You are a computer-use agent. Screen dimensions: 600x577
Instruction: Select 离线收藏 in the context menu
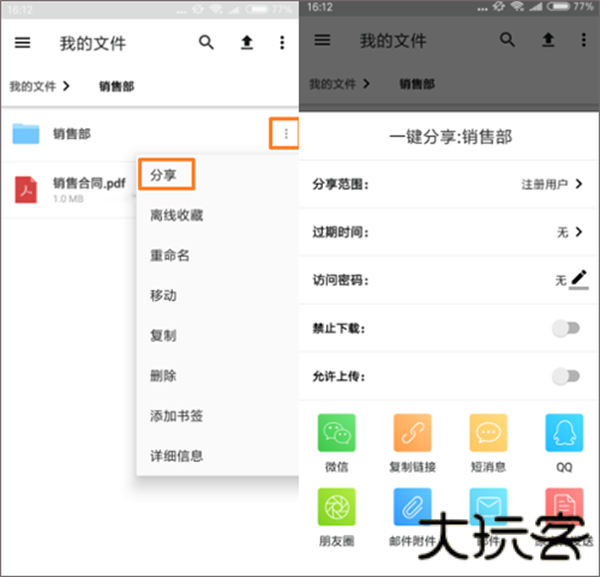tap(176, 215)
